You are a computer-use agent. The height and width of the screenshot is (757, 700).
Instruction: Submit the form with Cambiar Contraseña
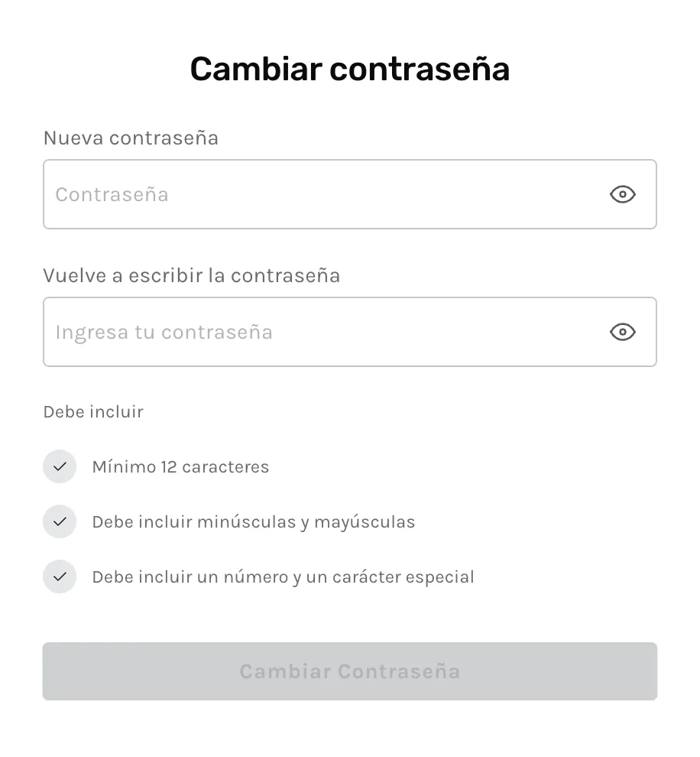click(349, 671)
